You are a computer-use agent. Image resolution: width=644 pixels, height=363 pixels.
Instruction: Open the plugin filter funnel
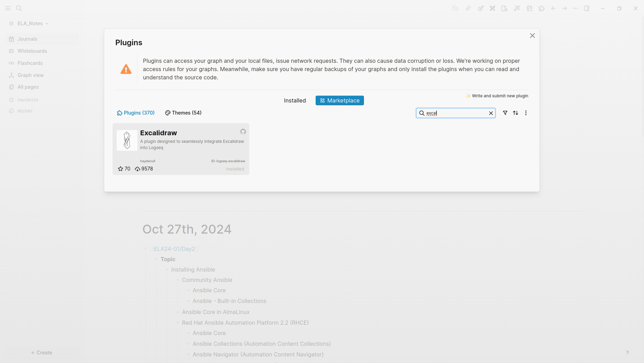[x=505, y=113]
